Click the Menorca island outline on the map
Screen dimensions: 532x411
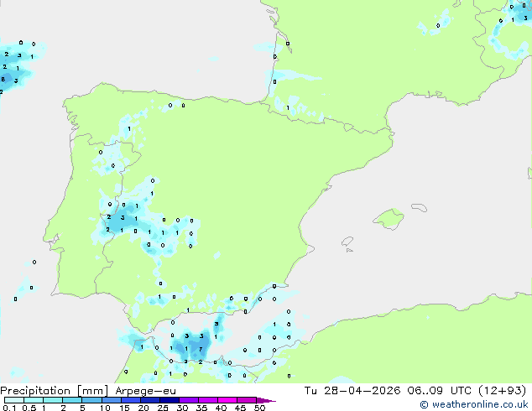[x=420, y=207]
